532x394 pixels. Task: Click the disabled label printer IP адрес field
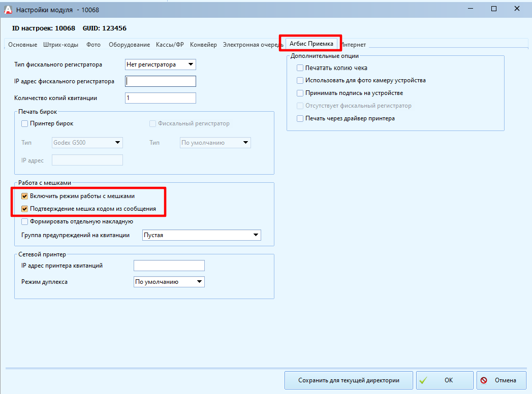coord(87,160)
